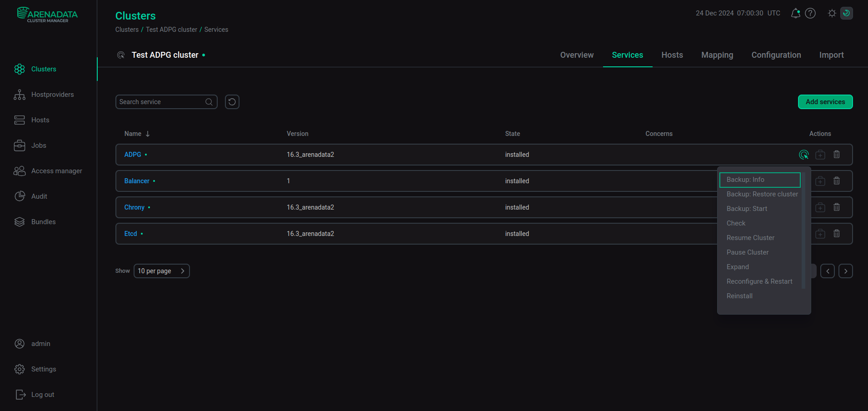Open help question mark icon

tap(810, 13)
